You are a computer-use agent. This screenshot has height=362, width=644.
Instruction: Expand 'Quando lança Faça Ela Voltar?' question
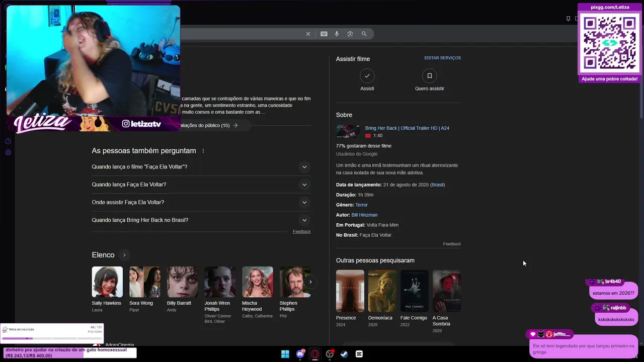[x=201, y=185]
